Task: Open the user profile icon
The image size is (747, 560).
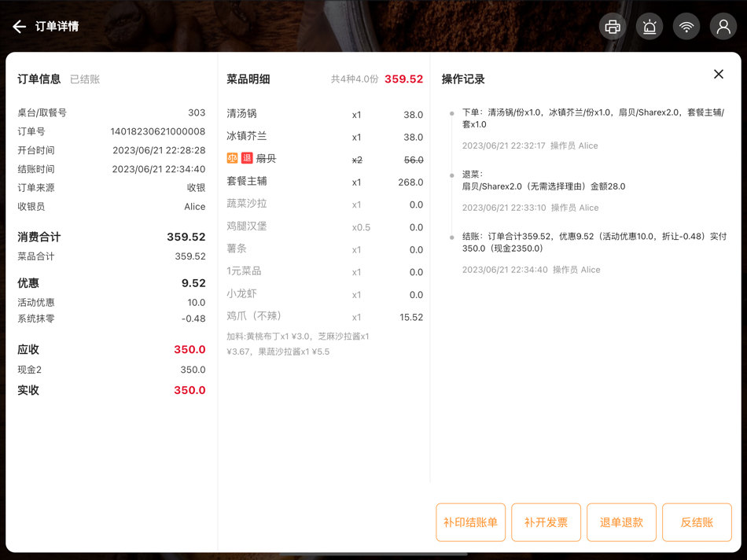Action: [723, 26]
